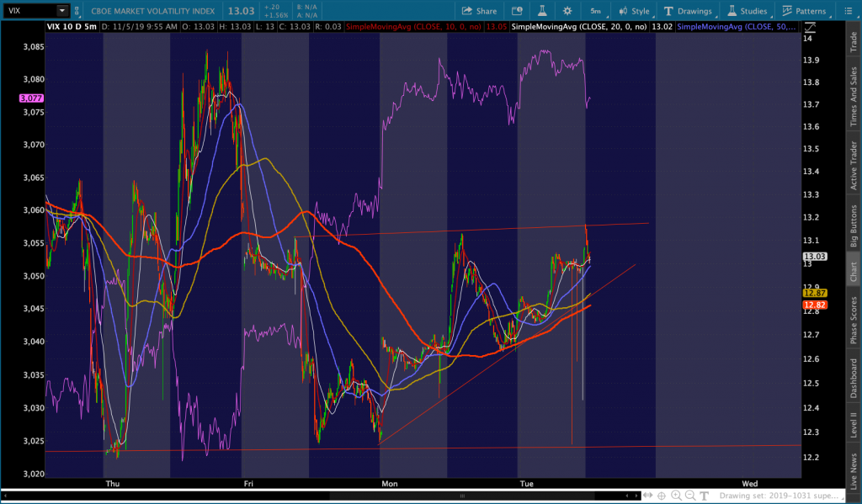Click the 13.9 right axis label

coord(811,60)
